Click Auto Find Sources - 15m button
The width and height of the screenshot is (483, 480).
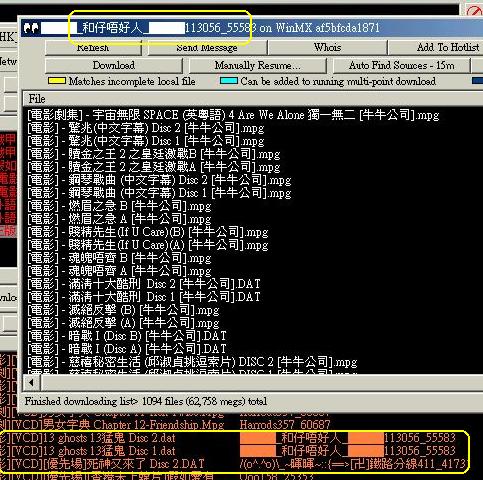coord(402,65)
